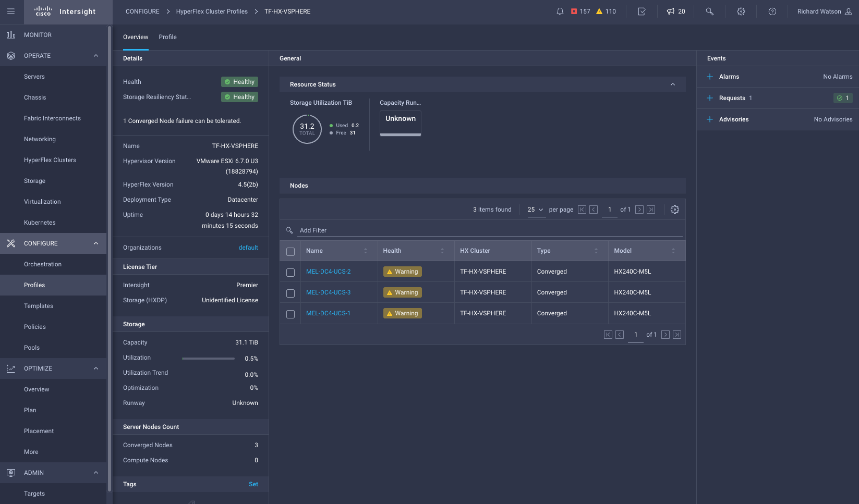859x504 pixels.
Task: Go to next page in top pagination
Action: tap(639, 210)
